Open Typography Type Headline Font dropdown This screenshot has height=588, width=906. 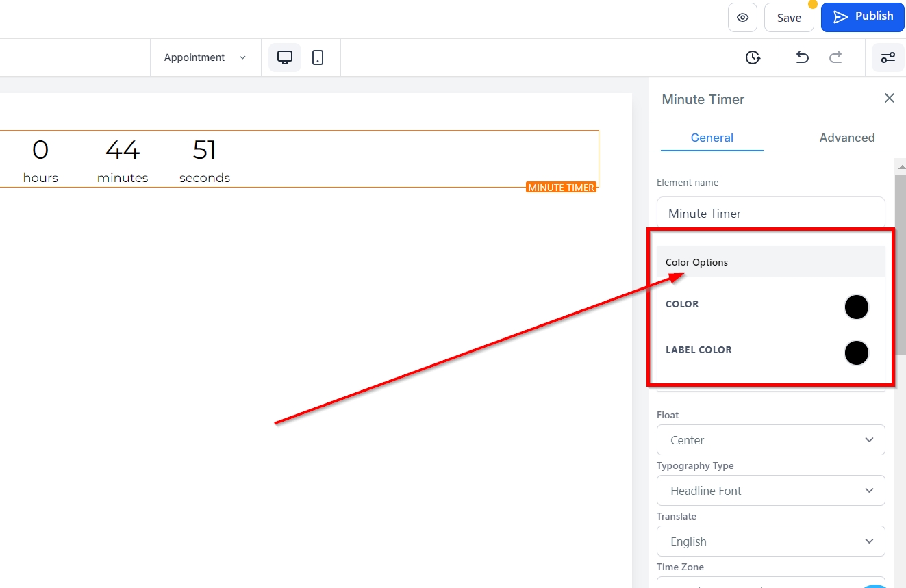pos(770,491)
